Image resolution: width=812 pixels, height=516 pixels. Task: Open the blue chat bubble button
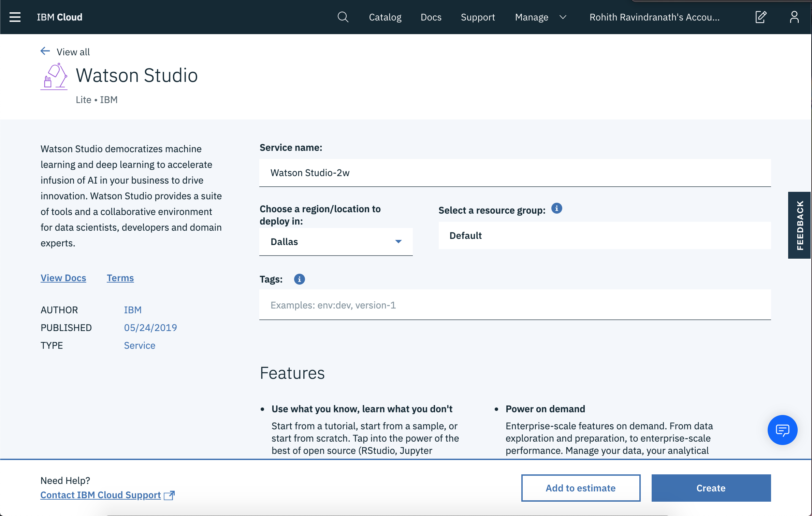point(782,430)
